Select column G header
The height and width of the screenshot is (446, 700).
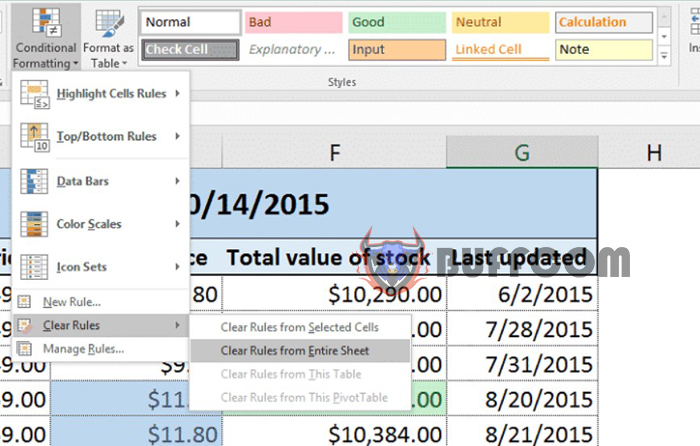tap(522, 152)
